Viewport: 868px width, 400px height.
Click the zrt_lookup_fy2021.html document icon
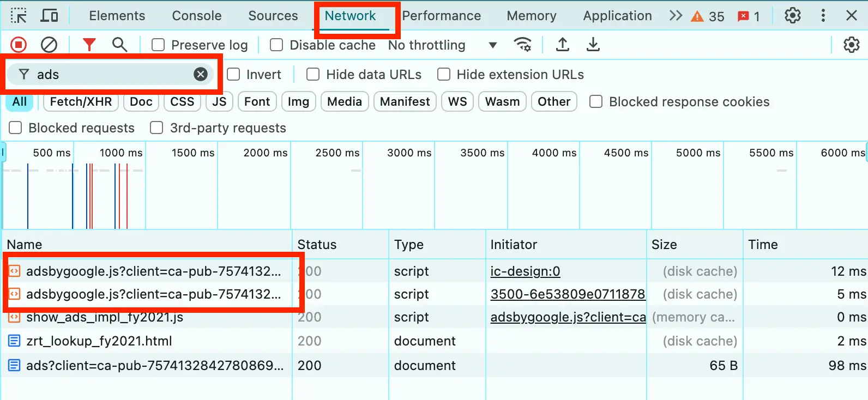pos(15,341)
